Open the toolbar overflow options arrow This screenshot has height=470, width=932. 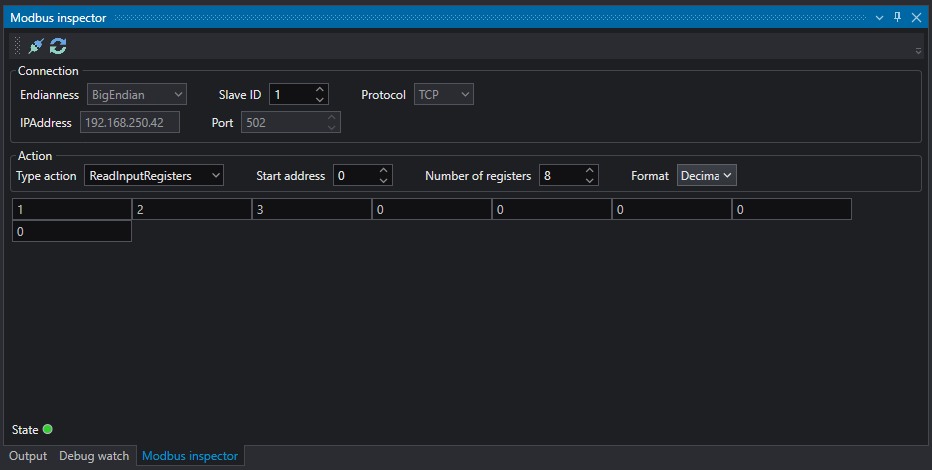[918, 50]
